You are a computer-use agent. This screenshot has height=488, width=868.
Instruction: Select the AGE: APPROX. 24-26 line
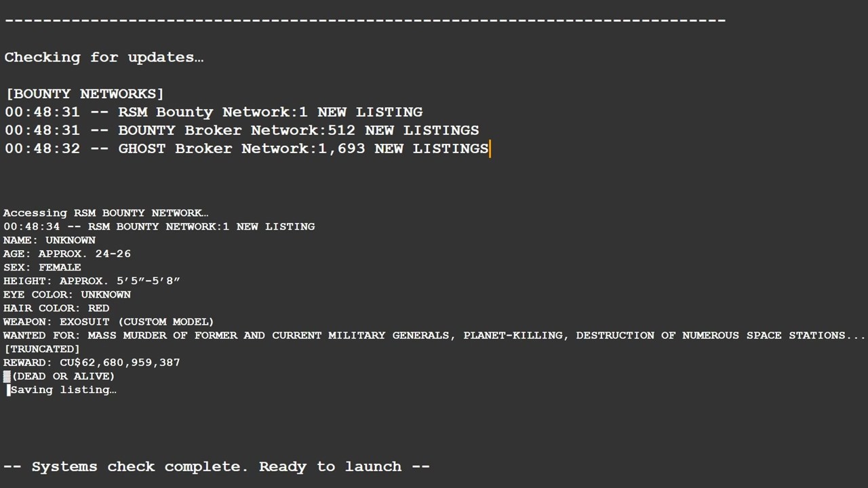coord(67,253)
